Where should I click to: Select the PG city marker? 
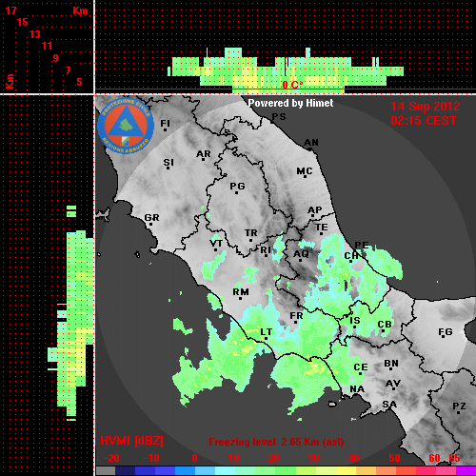[237, 188]
